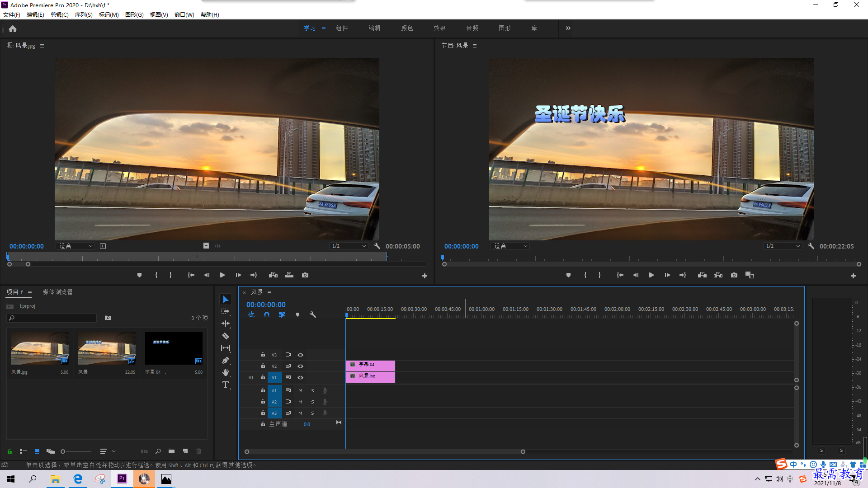Viewport: 868px width, 488px height.
Task: Open Source monitor zoom level dropdown
Action: pos(75,246)
